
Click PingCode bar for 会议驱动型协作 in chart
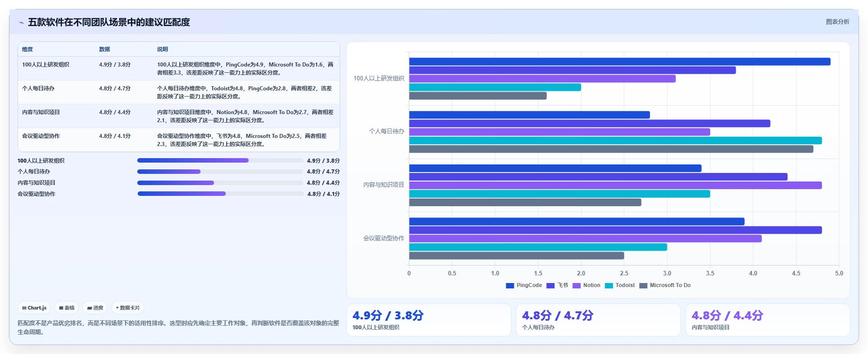pyautogui.click(x=577, y=221)
